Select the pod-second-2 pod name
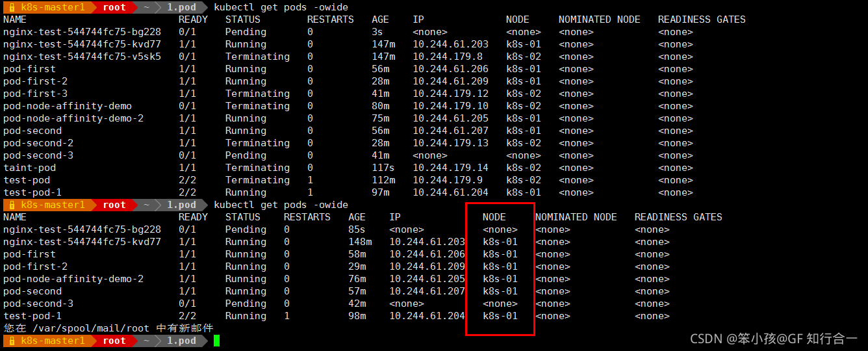This screenshot has width=868, height=351. 38,143
